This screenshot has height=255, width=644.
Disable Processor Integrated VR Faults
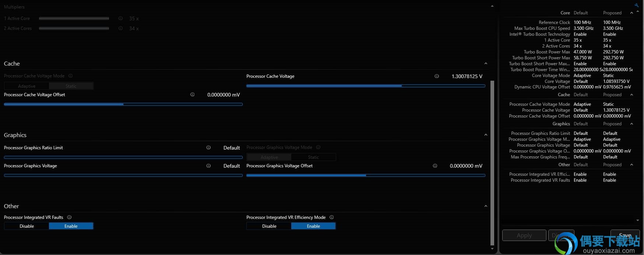pyautogui.click(x=27, y=226)
